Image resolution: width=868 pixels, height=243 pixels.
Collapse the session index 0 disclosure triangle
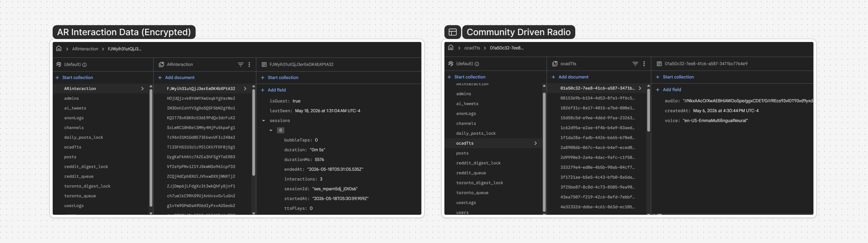click(271, 130)
